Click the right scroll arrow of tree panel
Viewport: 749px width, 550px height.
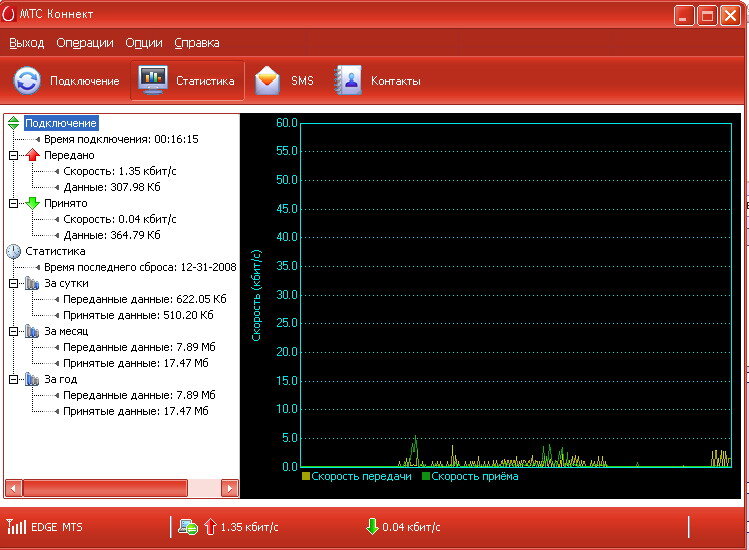coord(230,488)
